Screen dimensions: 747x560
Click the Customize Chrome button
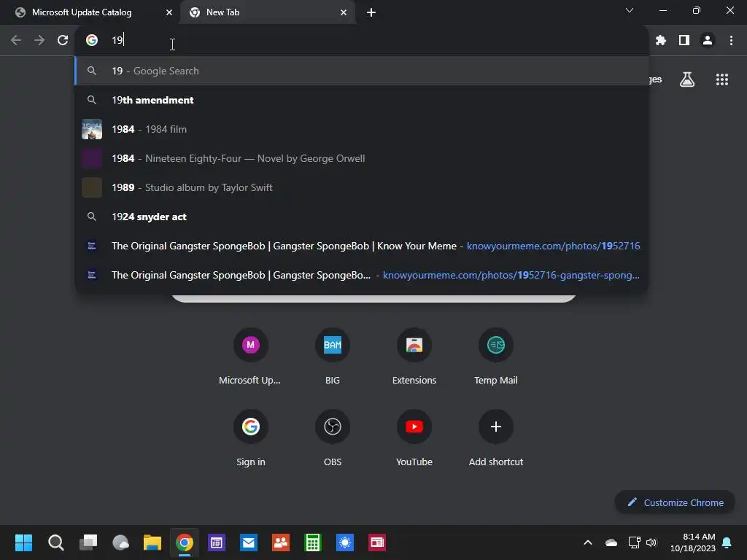(x=675, y=502)
